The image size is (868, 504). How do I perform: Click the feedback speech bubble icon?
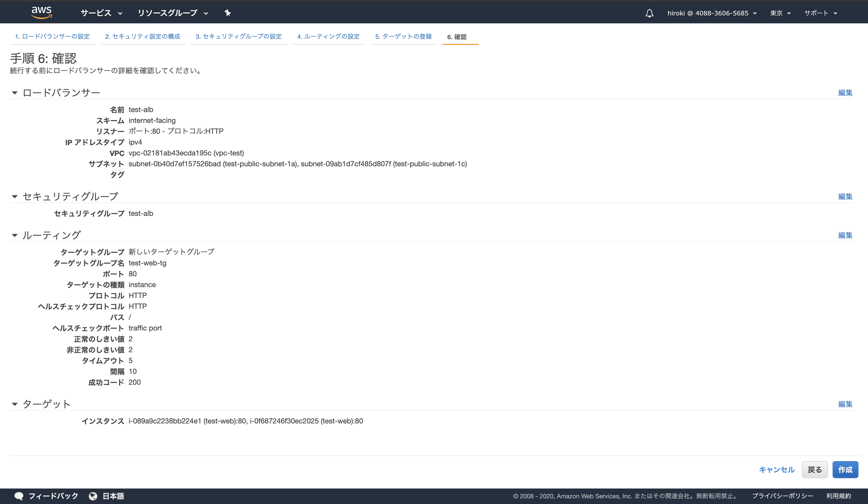(19, 496)
